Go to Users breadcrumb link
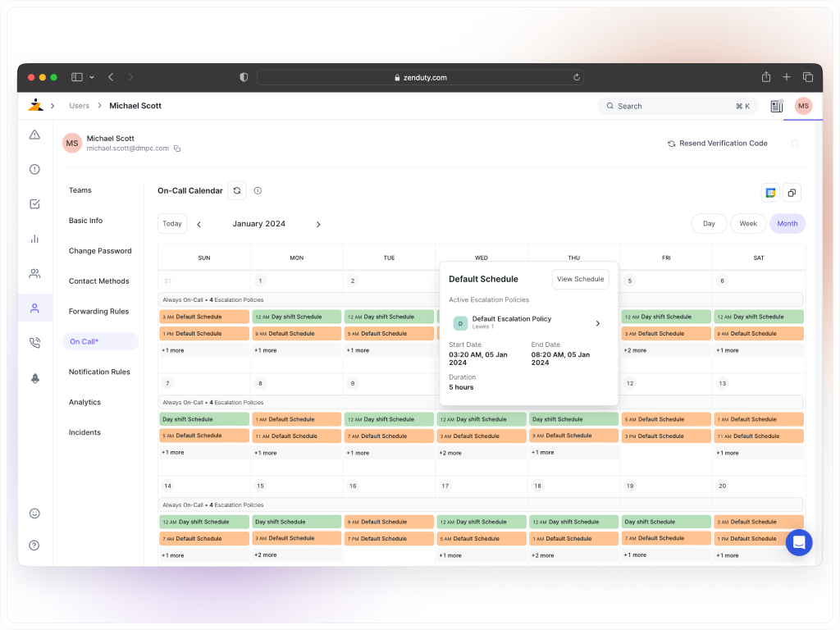This screenshot has width=840, height=630. click(80, 106)
